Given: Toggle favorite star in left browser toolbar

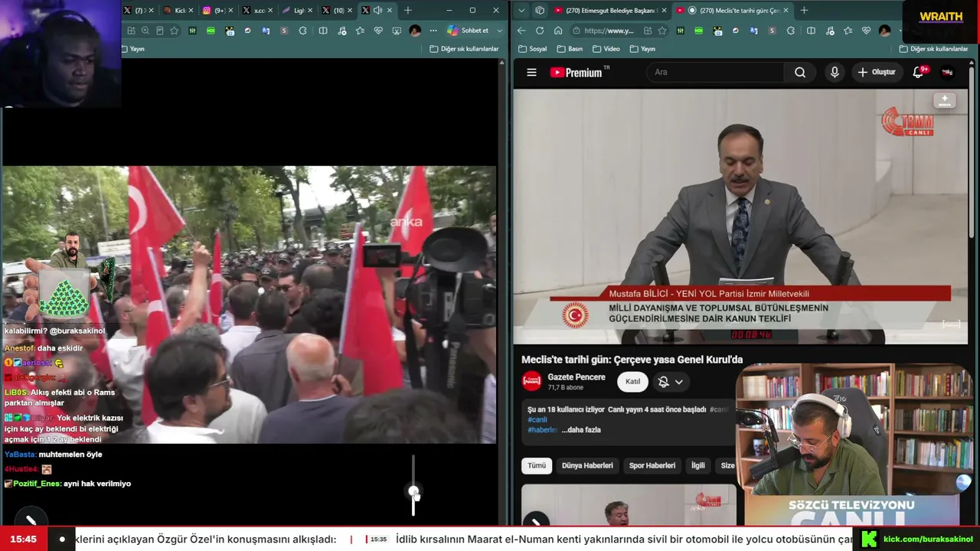Looking at the screenshot, I should [x=174, y=31].
